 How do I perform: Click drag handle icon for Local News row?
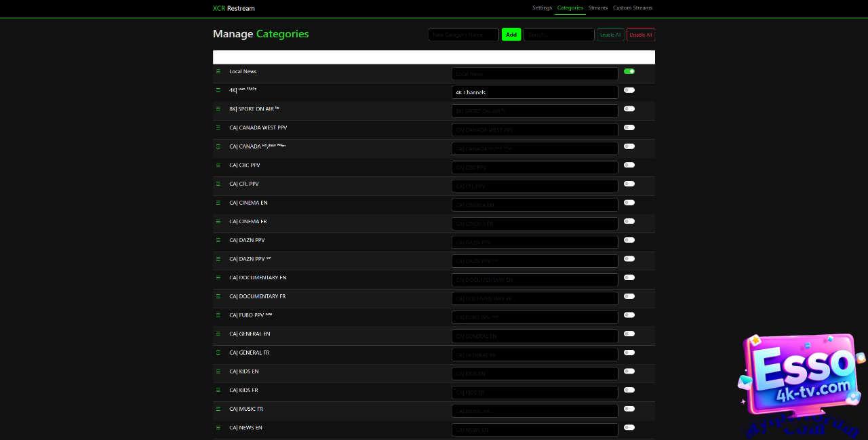pyautogui.click(x=218, y=71)
